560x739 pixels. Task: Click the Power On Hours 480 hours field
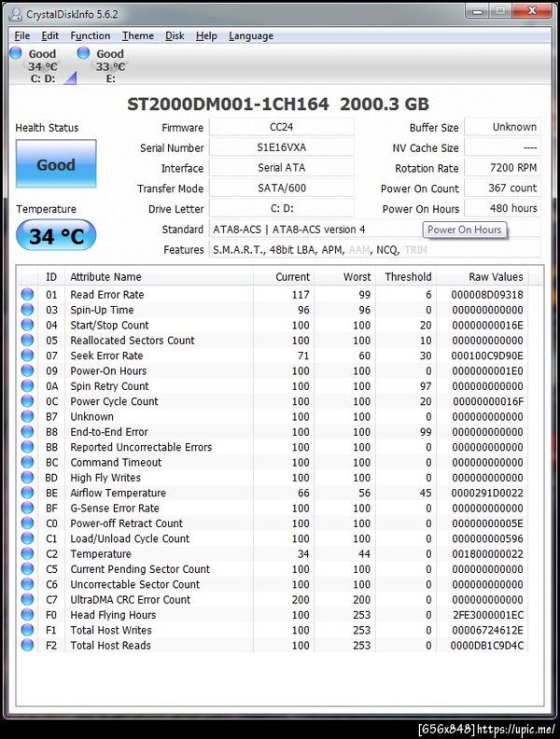pyautogui.click(x=502, y=208)
